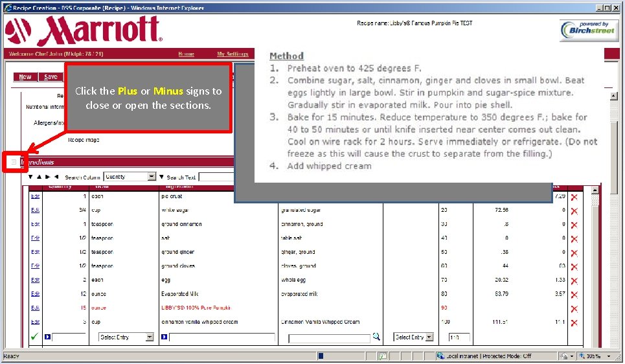Viewport: 625px width, 364px height.
Task: Click the first down sort arrow before Search Column
Action: pos(30,177)
